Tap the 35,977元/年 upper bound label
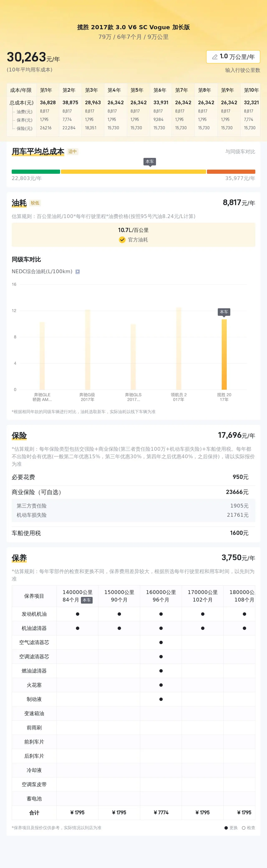 [x=240, y=178]
